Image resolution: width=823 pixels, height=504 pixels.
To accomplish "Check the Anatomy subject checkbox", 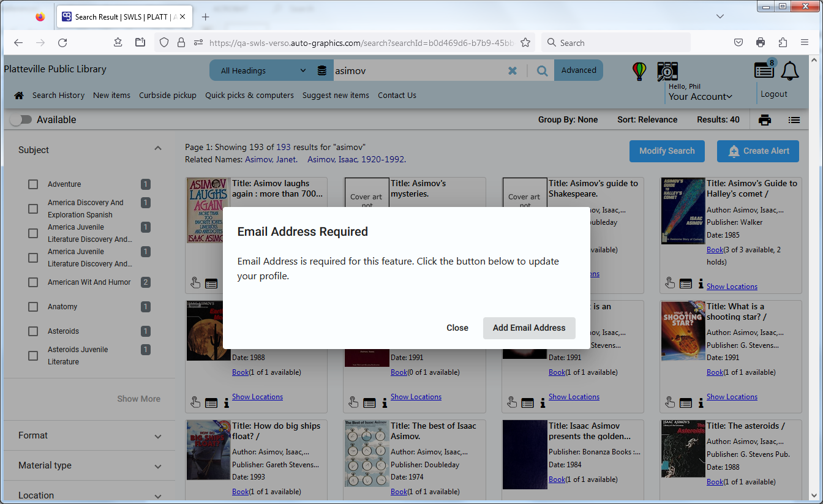I will click(33, 307).
